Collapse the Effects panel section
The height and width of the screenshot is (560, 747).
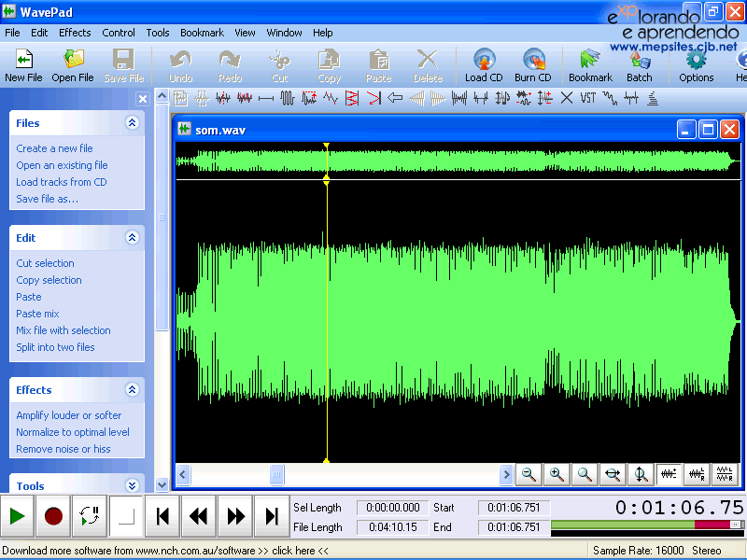pyautogui.click(x=132, y=390)
